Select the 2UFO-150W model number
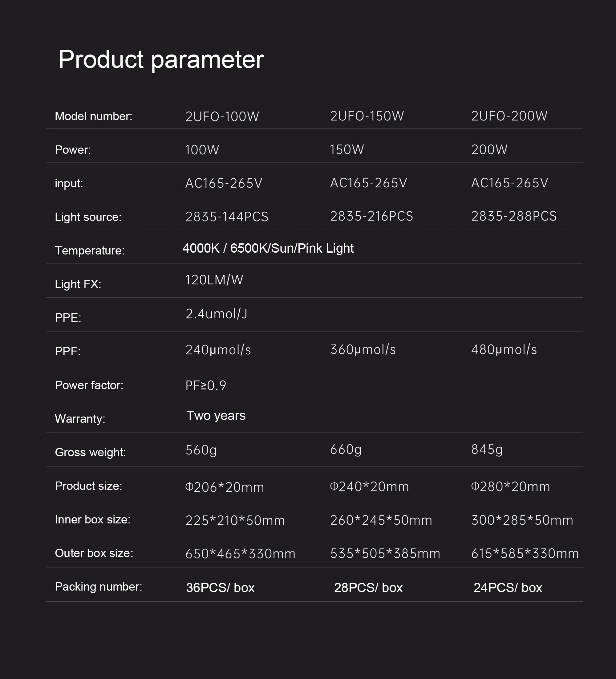 (x=367, y=116)
